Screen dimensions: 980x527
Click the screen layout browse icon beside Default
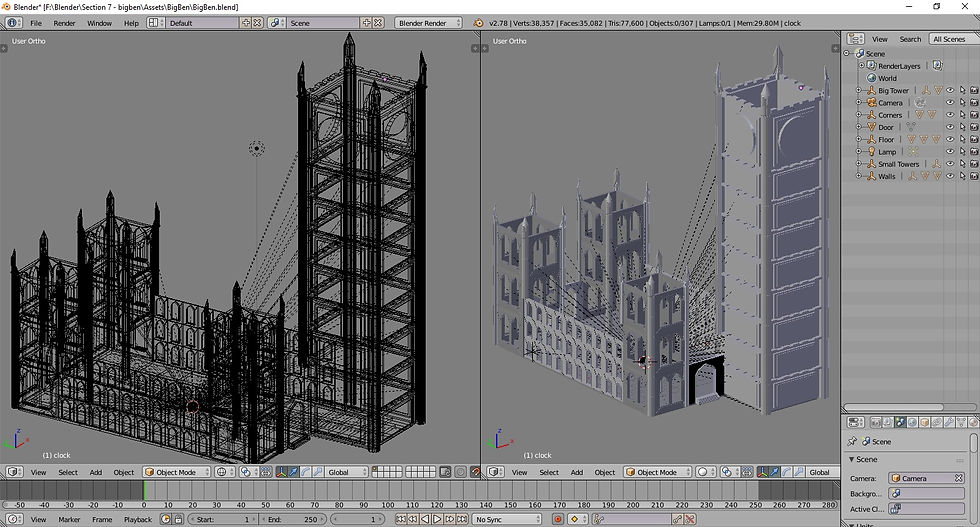pos(154,23)
